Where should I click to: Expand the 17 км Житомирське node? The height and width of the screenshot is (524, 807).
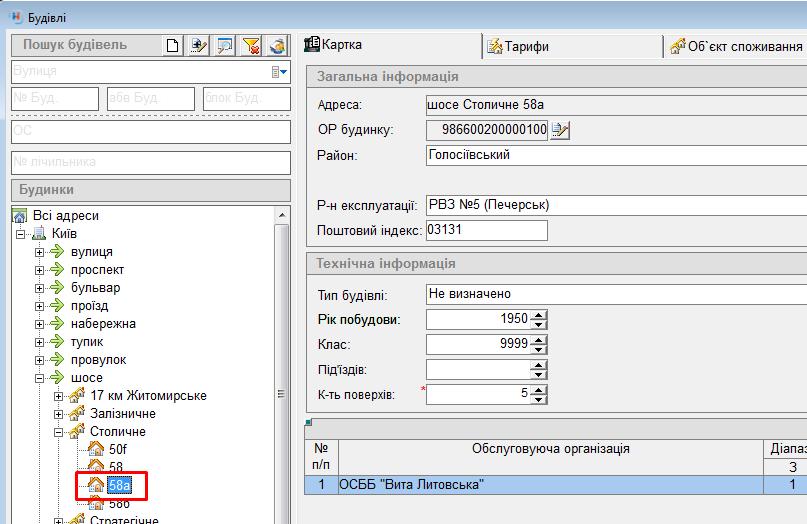click(x=59, y=396)
